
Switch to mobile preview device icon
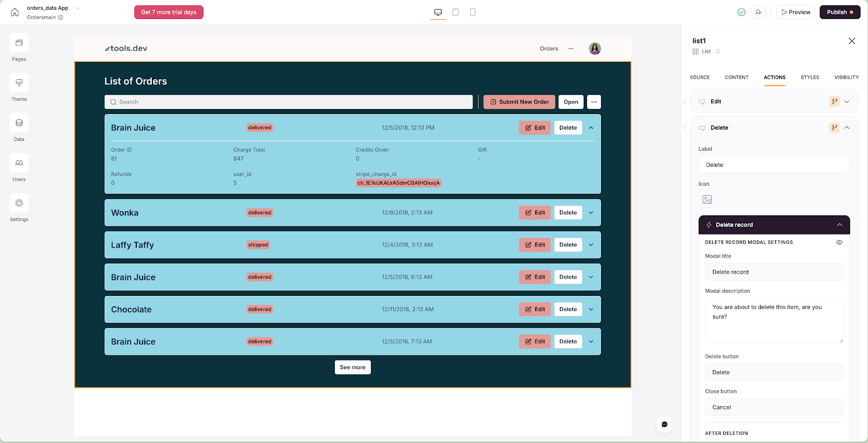pos(473,12)
